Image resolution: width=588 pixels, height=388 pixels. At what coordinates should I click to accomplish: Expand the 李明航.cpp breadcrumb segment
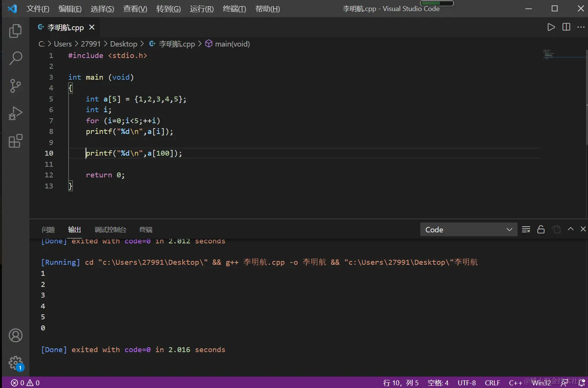tap(172, 44)
